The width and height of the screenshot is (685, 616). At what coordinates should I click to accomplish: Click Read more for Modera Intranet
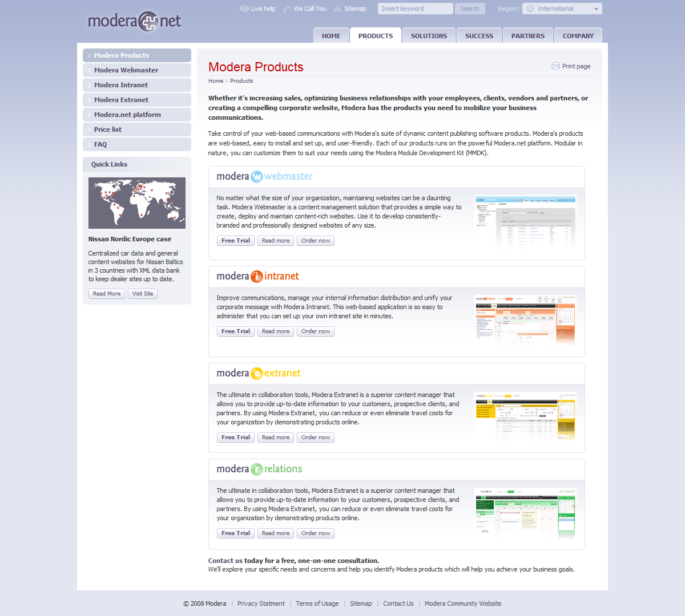pyautogui.click(x=276, y=331)
